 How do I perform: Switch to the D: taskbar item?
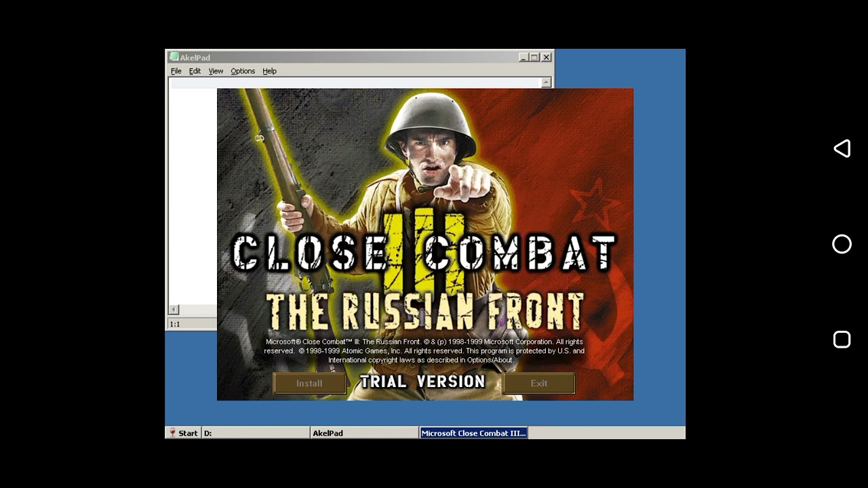[256, 433]
